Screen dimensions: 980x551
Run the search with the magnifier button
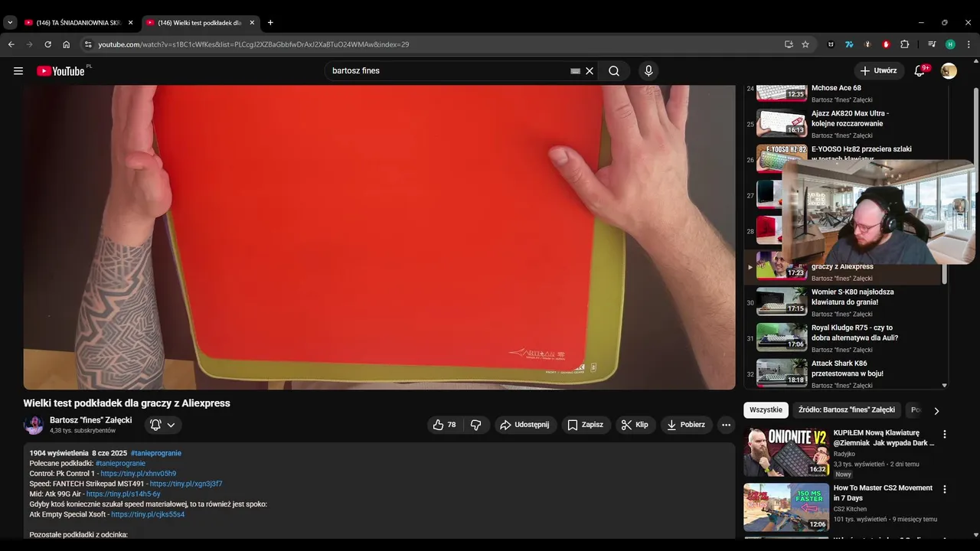click(x=614, y=71)
